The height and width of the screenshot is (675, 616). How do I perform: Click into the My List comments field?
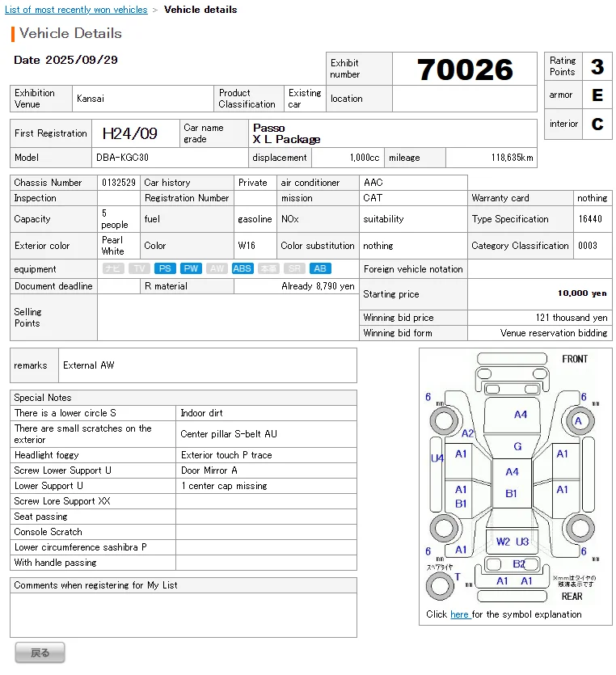point(183,614)
